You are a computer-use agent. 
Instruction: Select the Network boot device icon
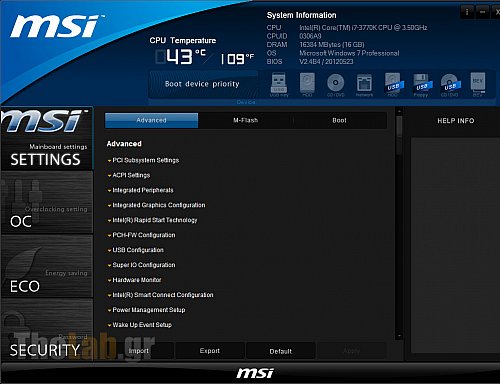click(x=364, y=84)
